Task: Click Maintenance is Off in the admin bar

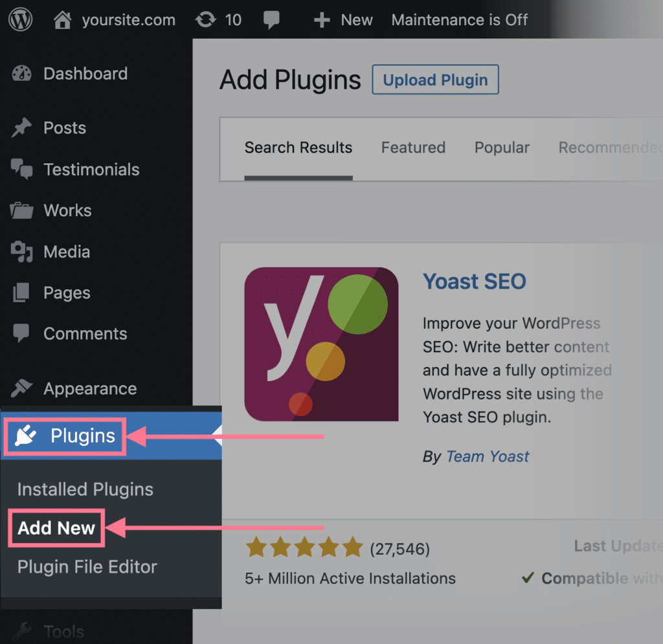Action: tap(460, 19)
